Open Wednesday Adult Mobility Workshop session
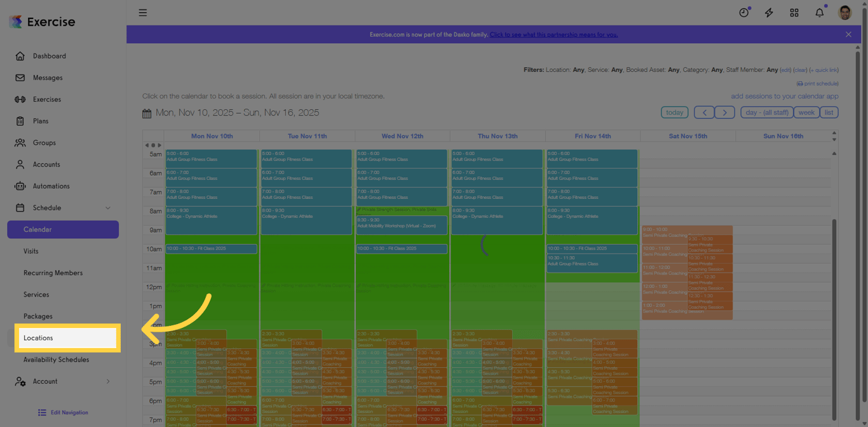 coord(402,225)
